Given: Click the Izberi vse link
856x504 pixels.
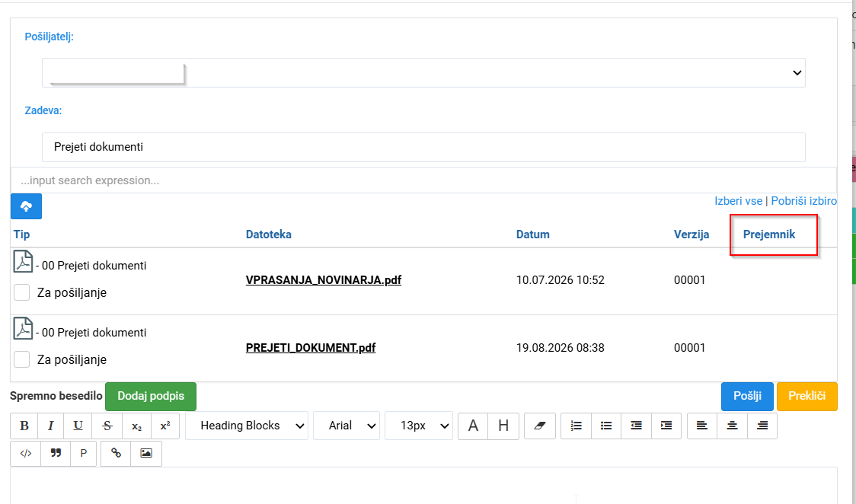Looking at the screenshot, I should (x=738, y=201).
